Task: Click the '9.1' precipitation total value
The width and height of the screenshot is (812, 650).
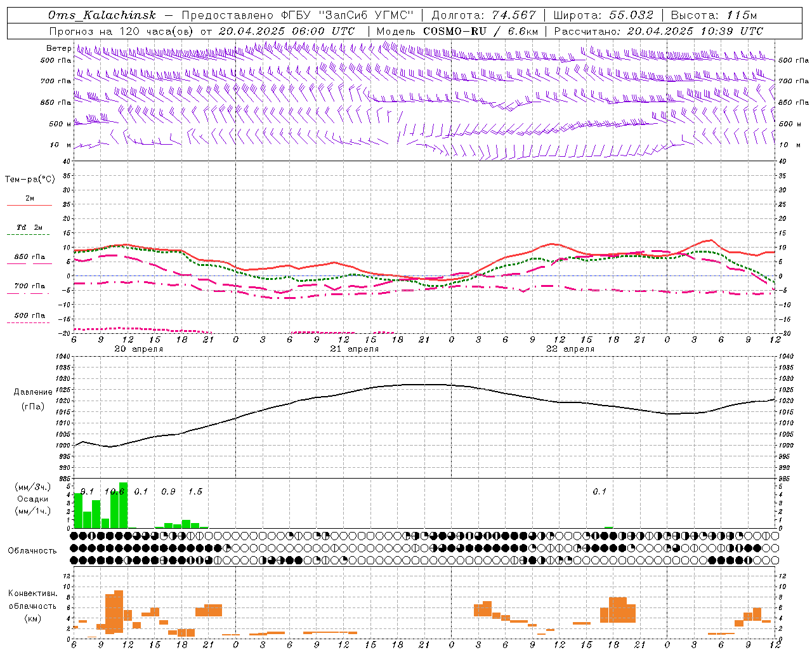Action: (87, 491)
